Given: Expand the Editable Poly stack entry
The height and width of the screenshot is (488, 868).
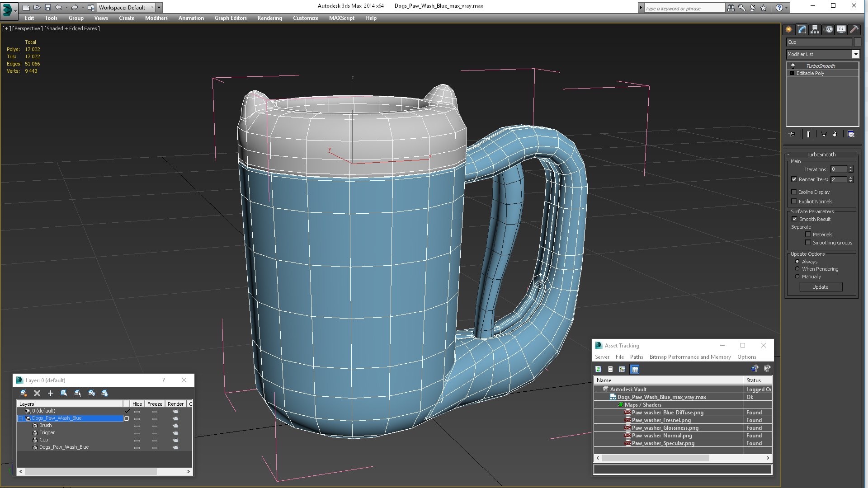Looking at the screenshot, I should (x=792, y=73).
